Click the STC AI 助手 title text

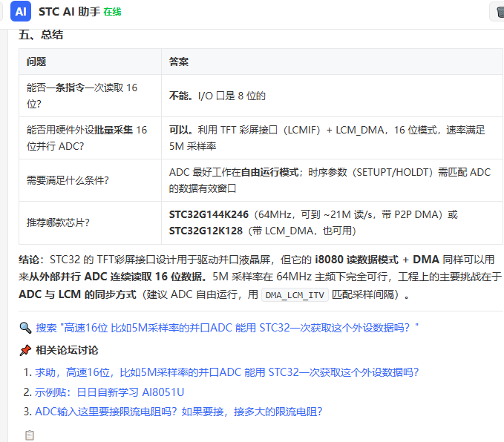70,12
